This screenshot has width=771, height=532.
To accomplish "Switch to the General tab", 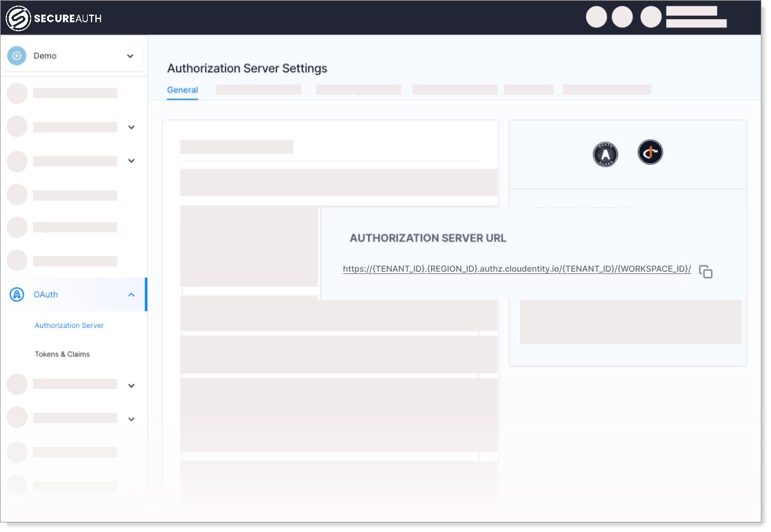I will (x=182, y=90).
